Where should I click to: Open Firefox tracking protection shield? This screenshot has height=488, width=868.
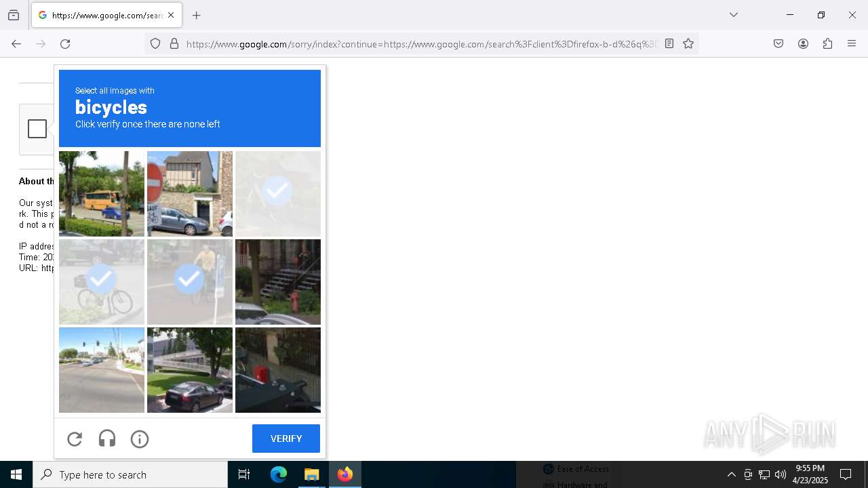pyautogui.click(x=155, y=44)
